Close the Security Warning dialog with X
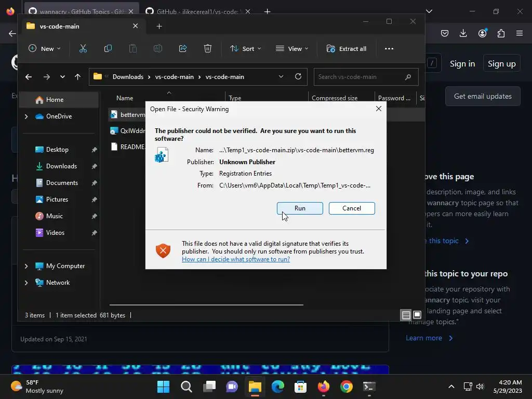532x399 pixels. click(379, 109)
